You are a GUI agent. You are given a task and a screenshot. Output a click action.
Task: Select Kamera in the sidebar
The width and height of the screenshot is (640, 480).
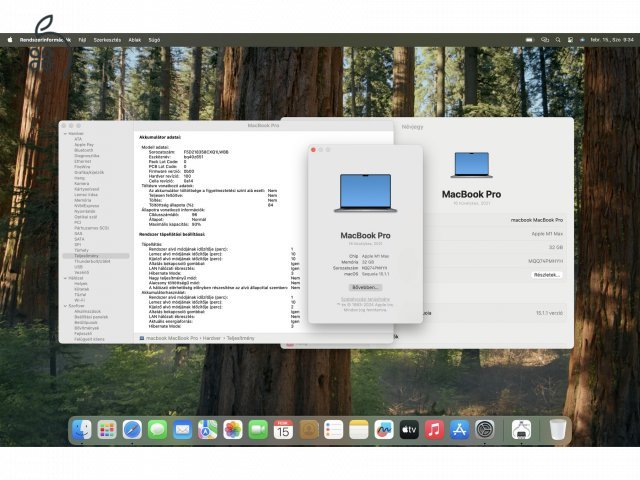point(82,184)
